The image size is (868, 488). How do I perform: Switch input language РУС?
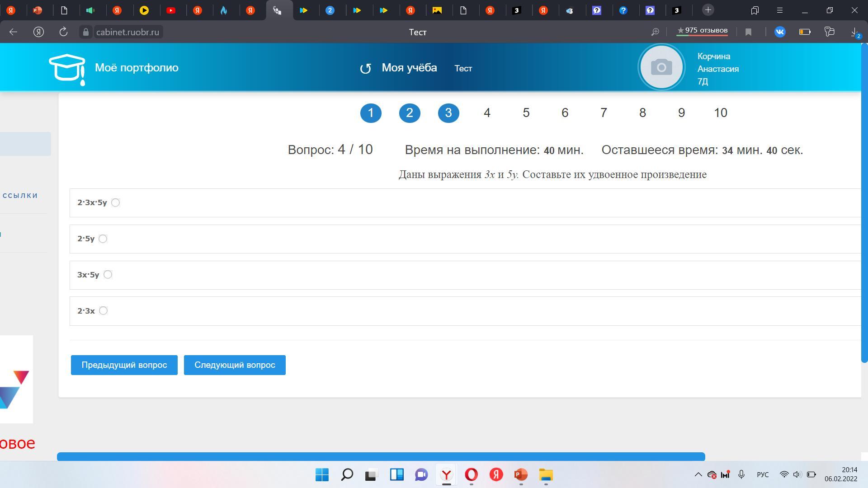coord(763,475)
